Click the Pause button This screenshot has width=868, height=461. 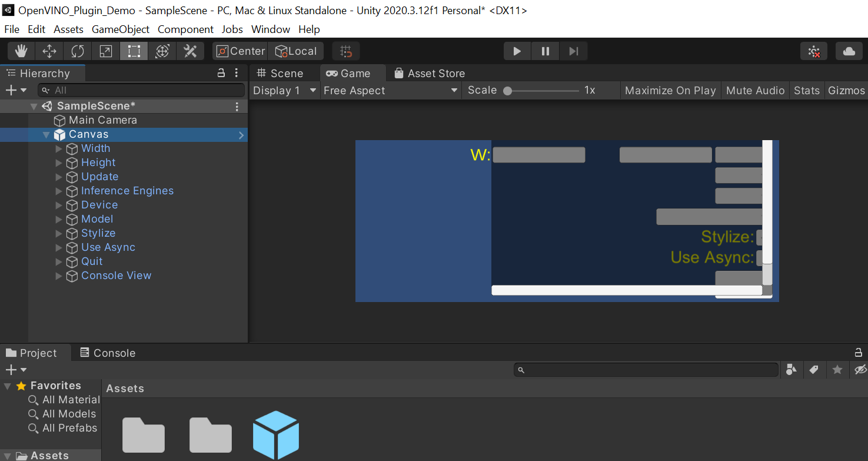pos(546,51)
